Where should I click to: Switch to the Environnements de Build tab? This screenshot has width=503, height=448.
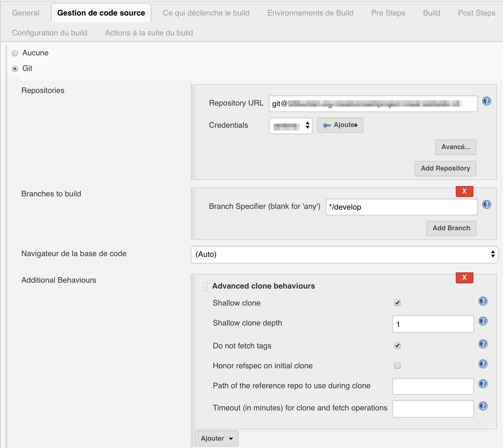[x=310, y=13]
